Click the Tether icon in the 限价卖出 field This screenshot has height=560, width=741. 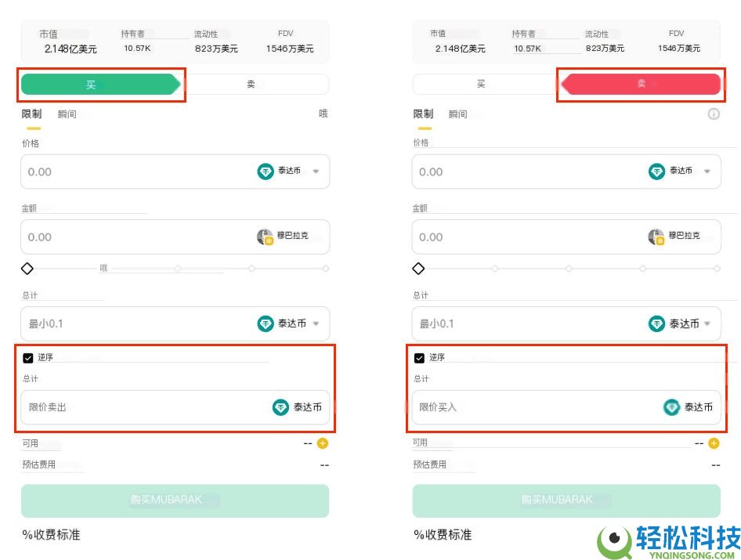coord(280,407)
